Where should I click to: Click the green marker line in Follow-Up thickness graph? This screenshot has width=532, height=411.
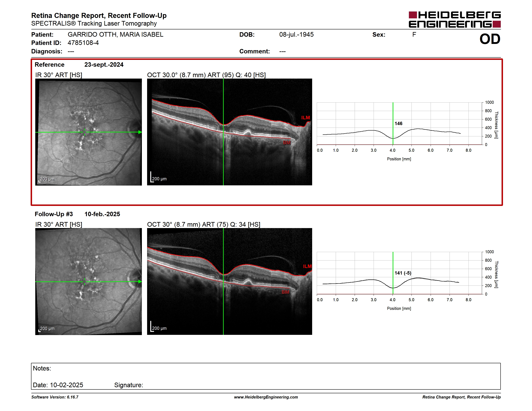[x=393, y=273]
